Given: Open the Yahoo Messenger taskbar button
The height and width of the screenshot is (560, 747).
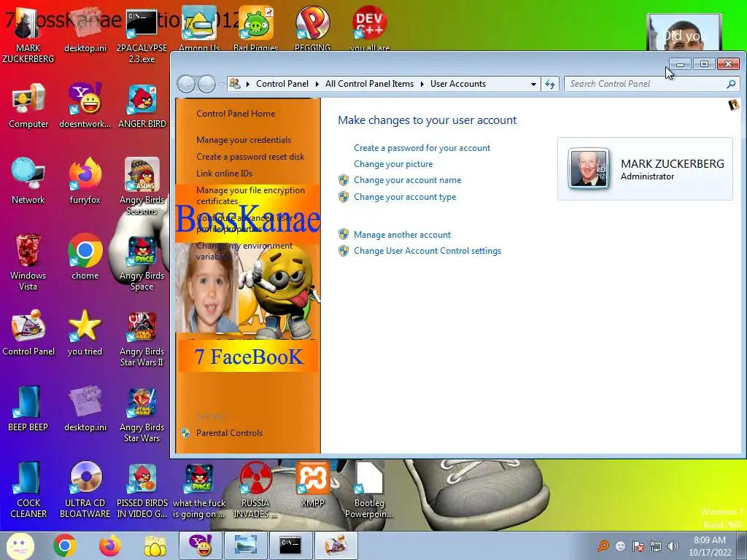Looking at the screenshot, I should click(200, 545).
